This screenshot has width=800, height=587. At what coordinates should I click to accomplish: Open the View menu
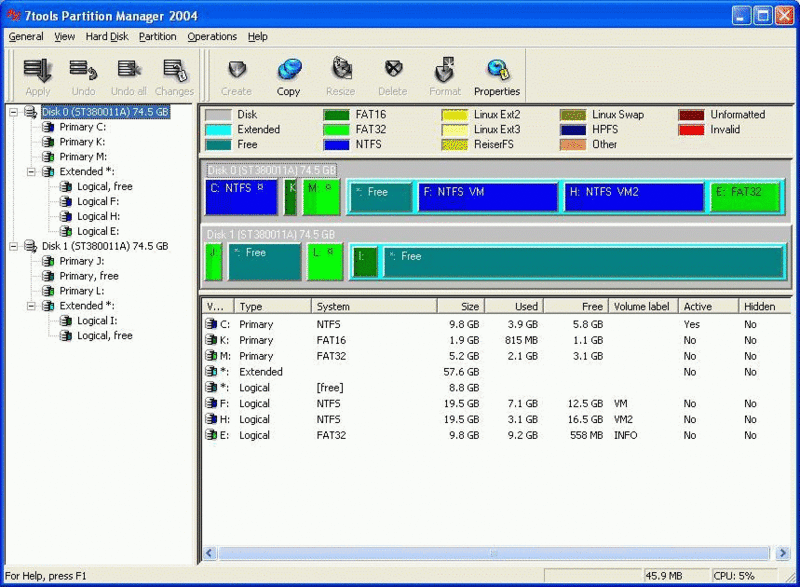[65, 37]
